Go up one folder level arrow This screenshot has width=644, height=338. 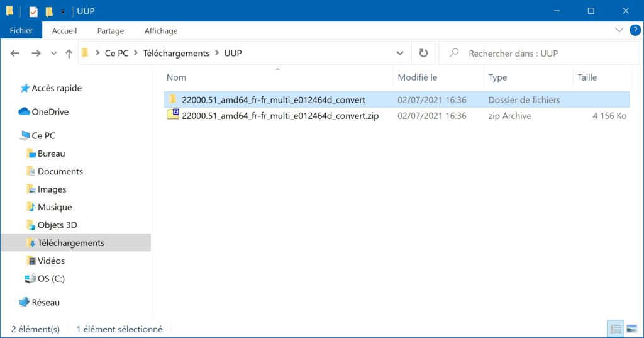point(69,53)
